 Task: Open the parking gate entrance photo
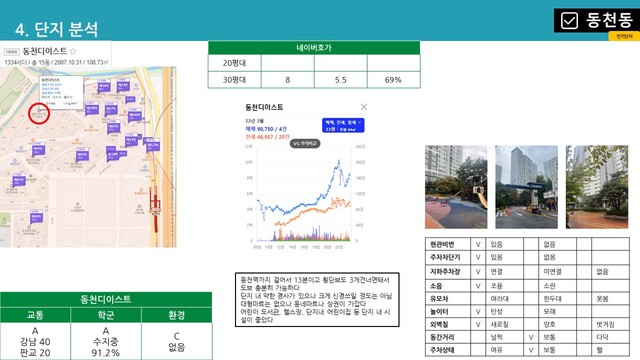[x=526, y=187]
